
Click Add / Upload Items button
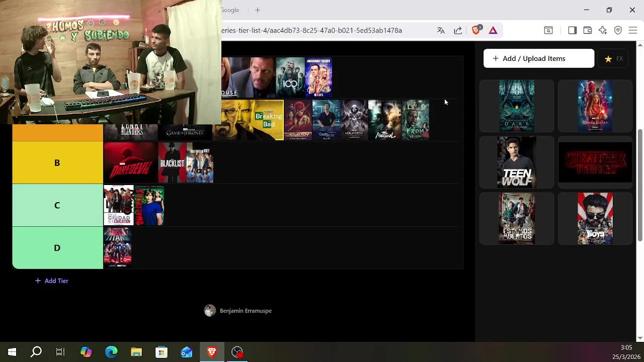538,58
